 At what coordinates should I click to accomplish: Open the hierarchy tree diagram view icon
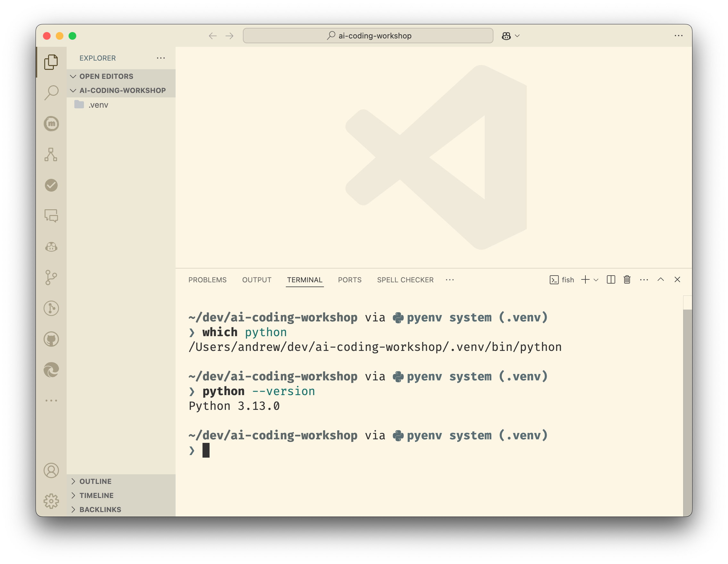pyautogui.click(x=51, y=154)
